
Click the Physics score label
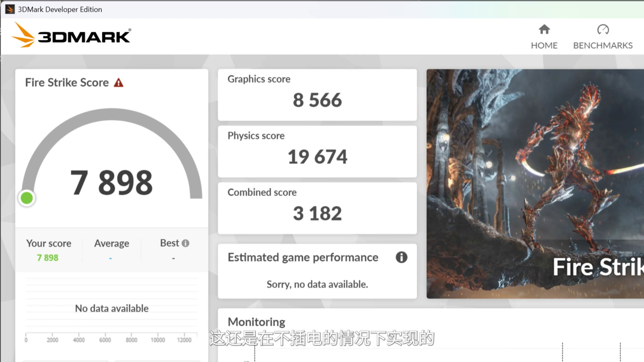point(256,136)
